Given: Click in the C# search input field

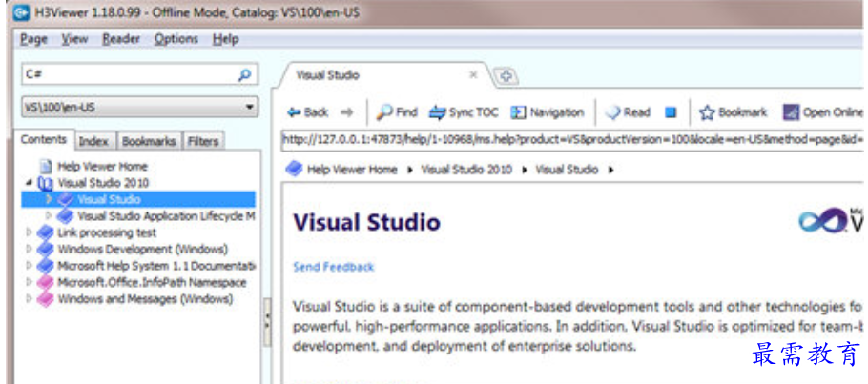Looking at the screenshot, I should 129,75.
